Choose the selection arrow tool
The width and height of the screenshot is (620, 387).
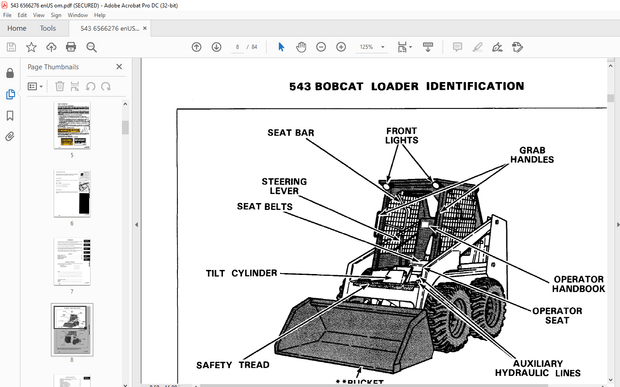pyautogui.click(x=281, y=47)
